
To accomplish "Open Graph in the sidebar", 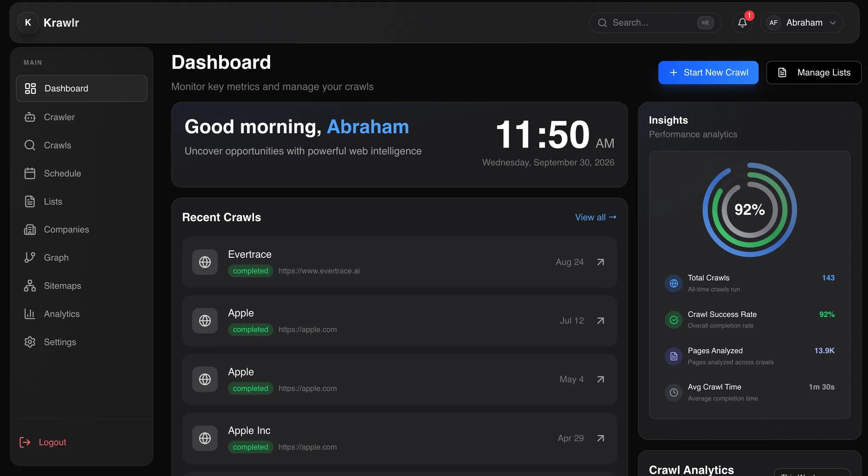I will 82,258.
